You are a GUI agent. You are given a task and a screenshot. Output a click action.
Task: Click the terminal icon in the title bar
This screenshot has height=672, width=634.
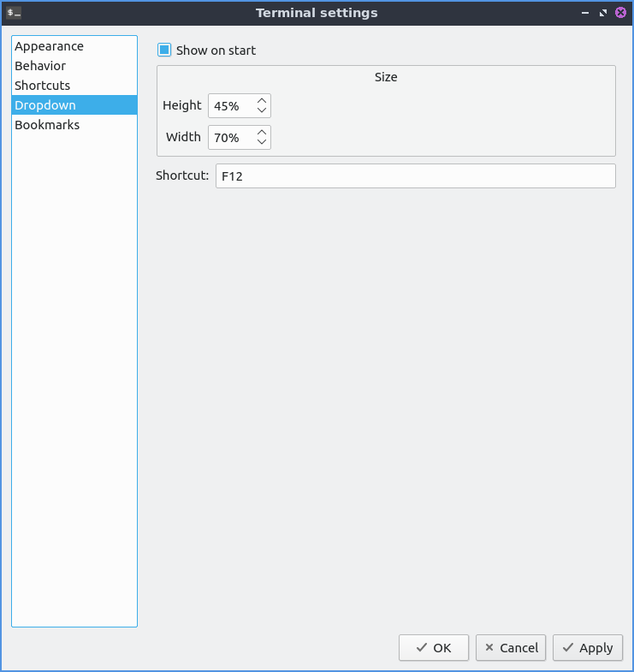click(14, 13)
